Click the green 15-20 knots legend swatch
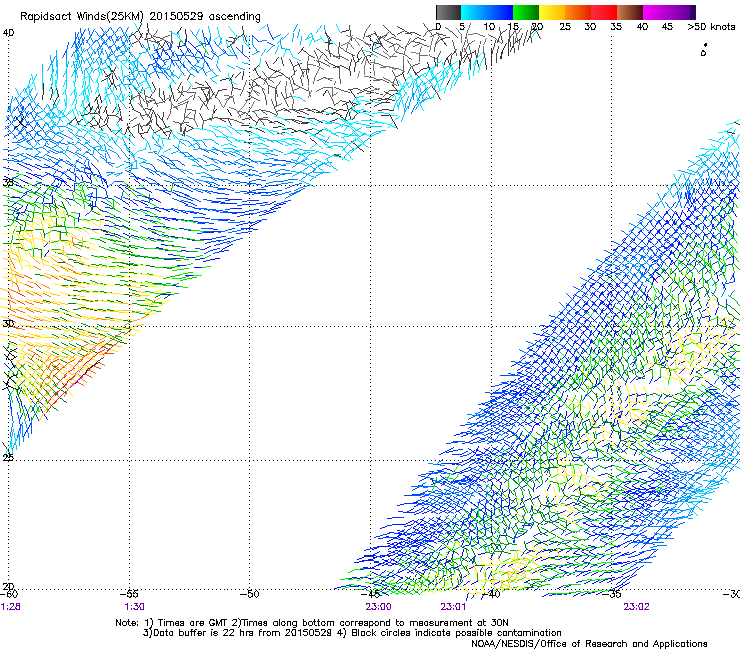Screen dimensions: 740x650 526,12
